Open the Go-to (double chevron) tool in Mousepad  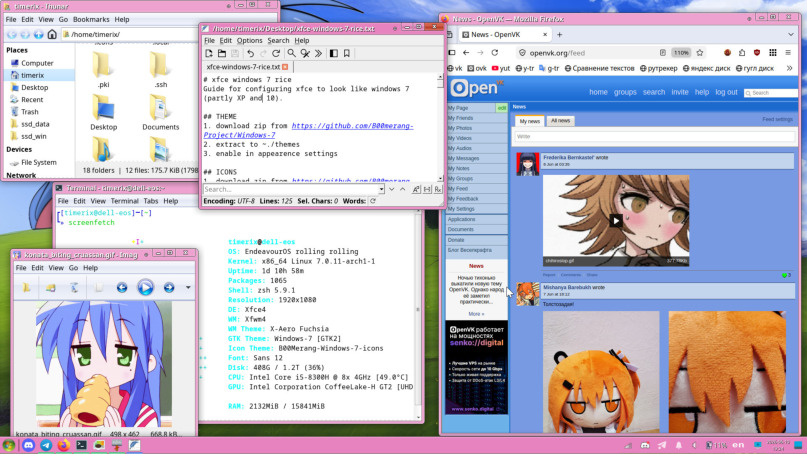[318, 54]
